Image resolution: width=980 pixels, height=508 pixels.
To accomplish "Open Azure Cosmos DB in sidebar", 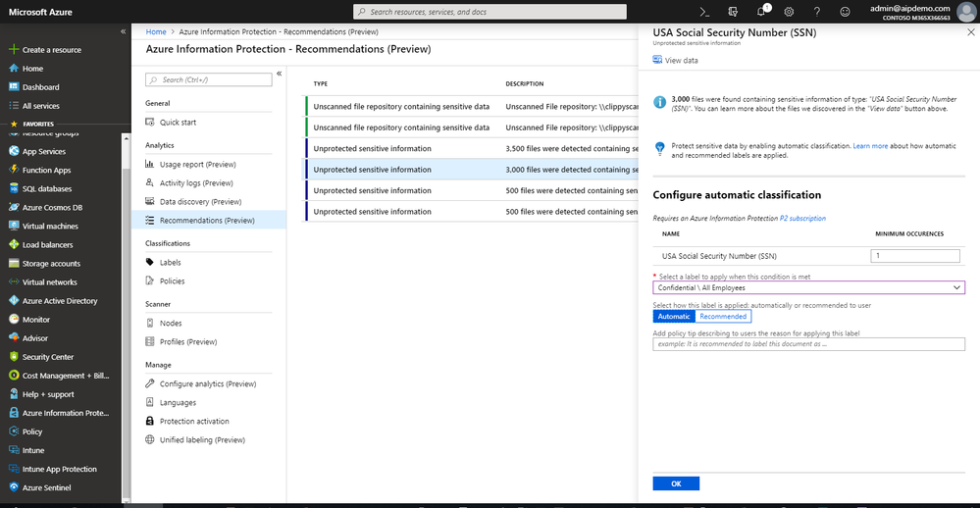I will point(52,208).
